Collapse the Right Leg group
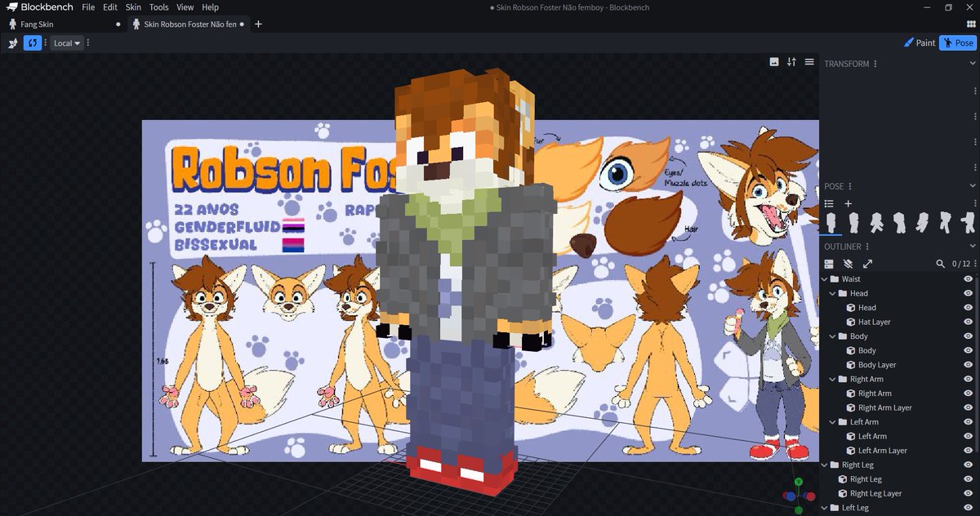The height and width of the screenshot is (516, 980). tap(825, 465)
